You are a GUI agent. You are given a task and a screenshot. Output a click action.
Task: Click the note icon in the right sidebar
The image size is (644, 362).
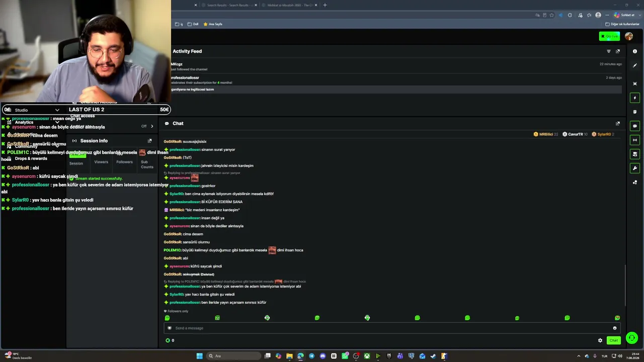tap(635, 112)
